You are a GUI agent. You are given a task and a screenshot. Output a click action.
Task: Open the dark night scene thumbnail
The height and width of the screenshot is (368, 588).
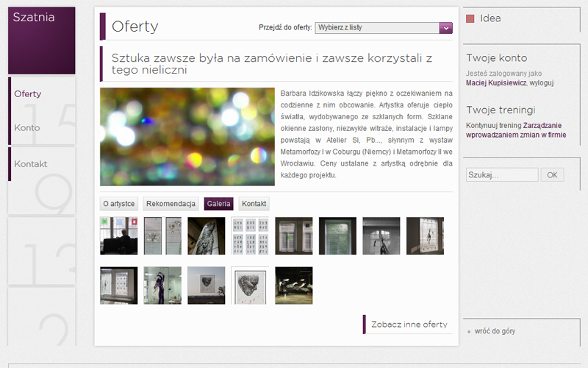(294, 286)
